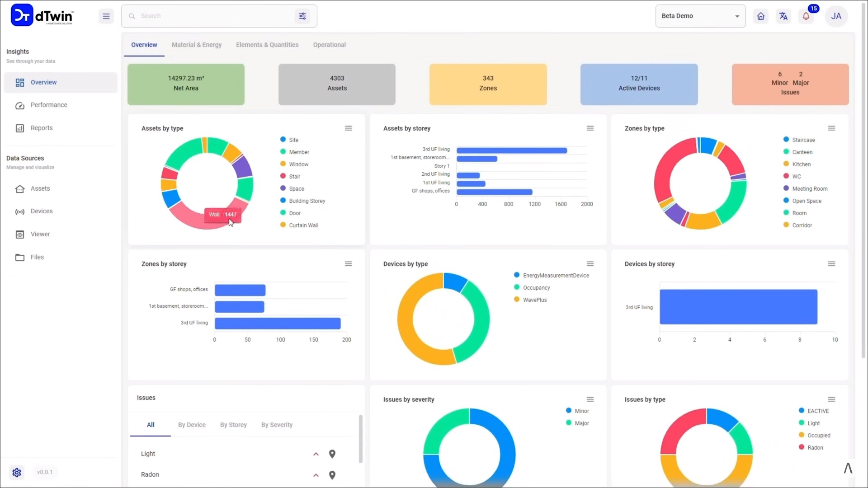Click the Viewer eye icon
Image resolution: width=868 pixels, height=488 pixels.
(20, 235)
